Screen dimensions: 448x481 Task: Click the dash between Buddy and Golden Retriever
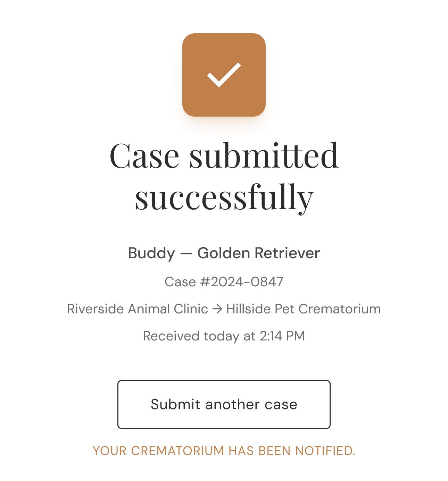[186, 254]
